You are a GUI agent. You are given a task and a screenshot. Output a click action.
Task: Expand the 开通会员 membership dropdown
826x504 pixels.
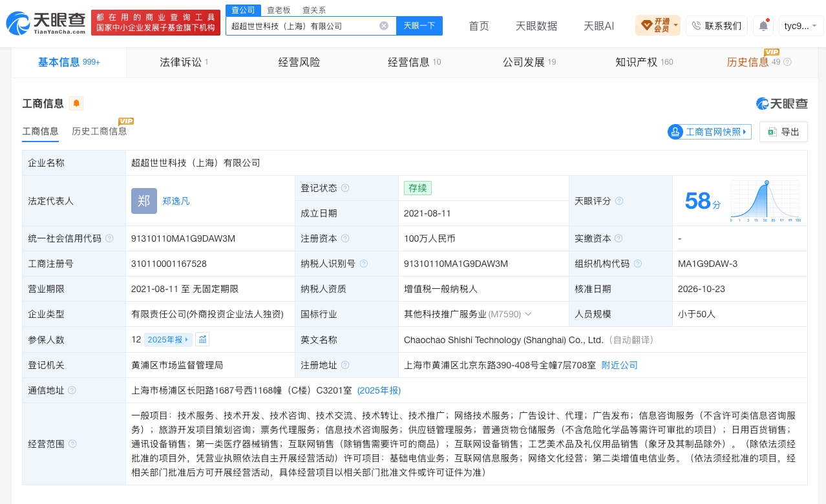click(658, 26)
